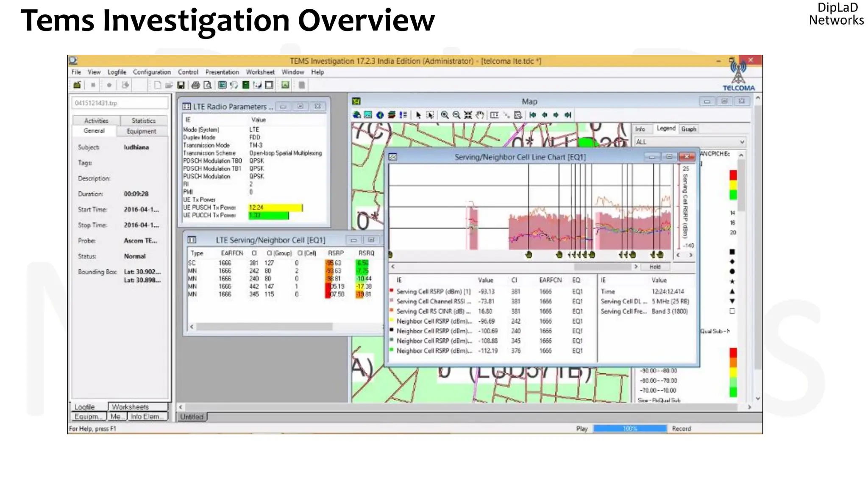Viewport: 868px width, 488px height.
Task: Click the fit-to-view arrows icon in Map toolbar
Action: tap(468, 115)
